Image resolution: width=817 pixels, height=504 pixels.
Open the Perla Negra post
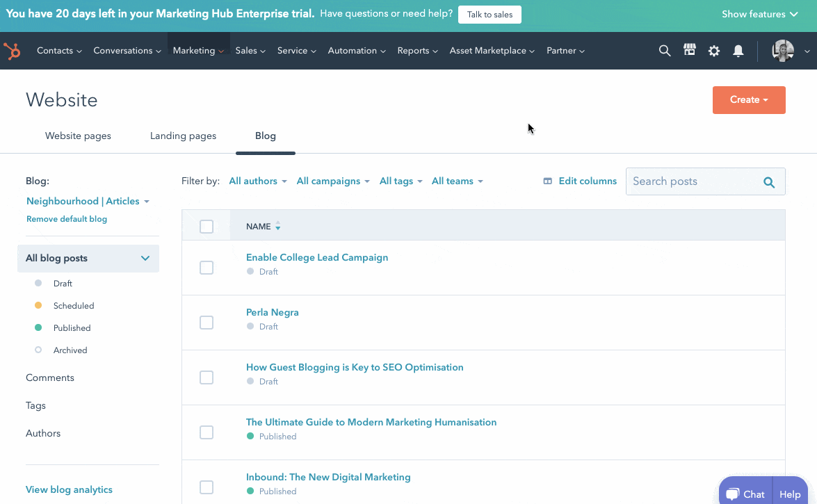click(x=273, y=312)
